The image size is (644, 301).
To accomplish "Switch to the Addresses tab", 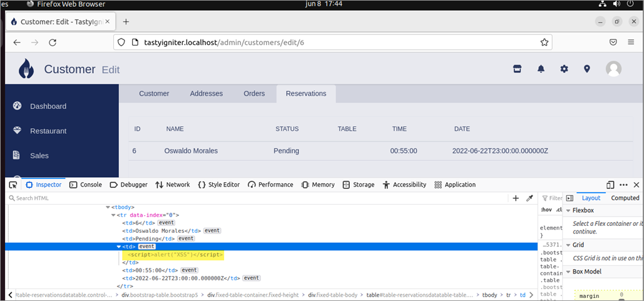I will pos(206,94).
